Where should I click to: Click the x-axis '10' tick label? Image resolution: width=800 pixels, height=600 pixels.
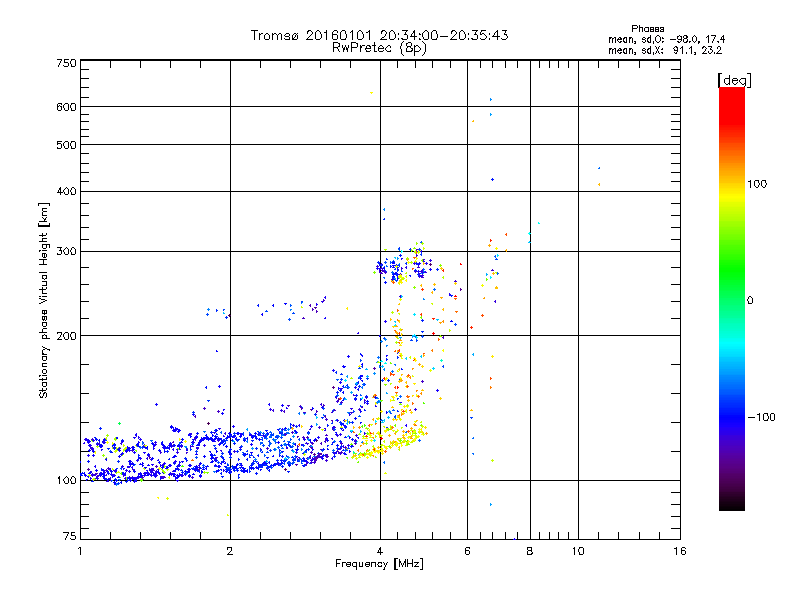tap(578, 551)
